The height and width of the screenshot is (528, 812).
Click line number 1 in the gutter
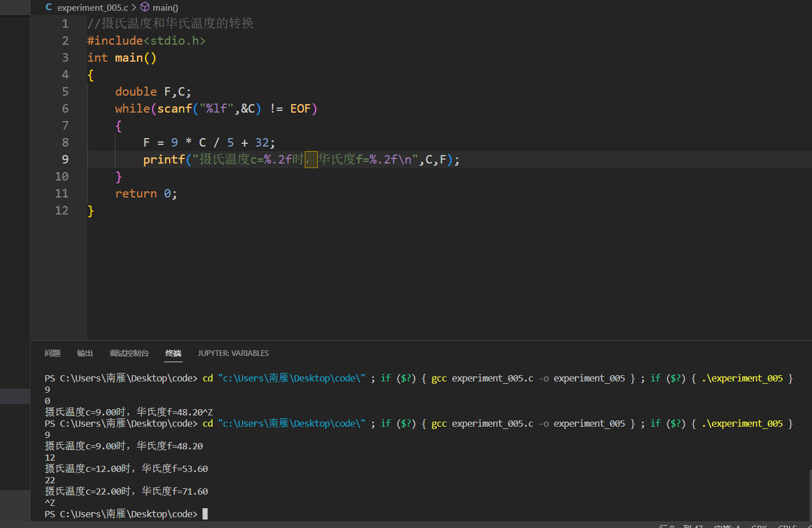(x=65, y=24)
